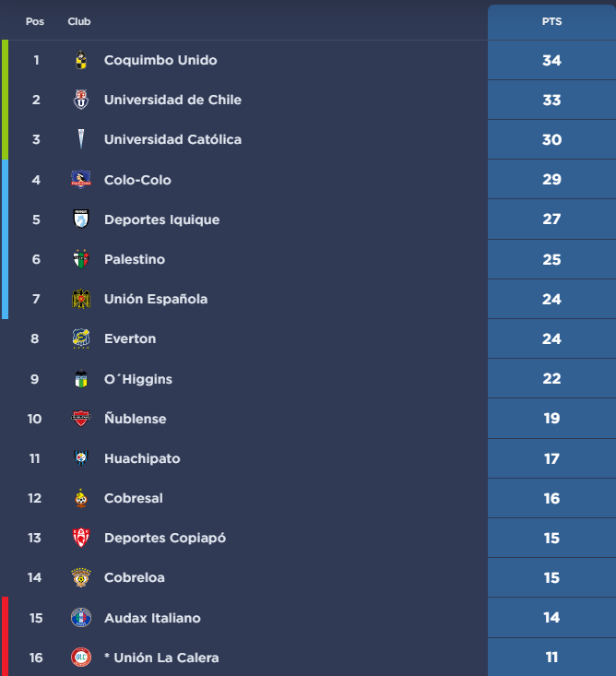Click the Unión Española crest icon
The image size is (616, 676).
tap(81, 299)
